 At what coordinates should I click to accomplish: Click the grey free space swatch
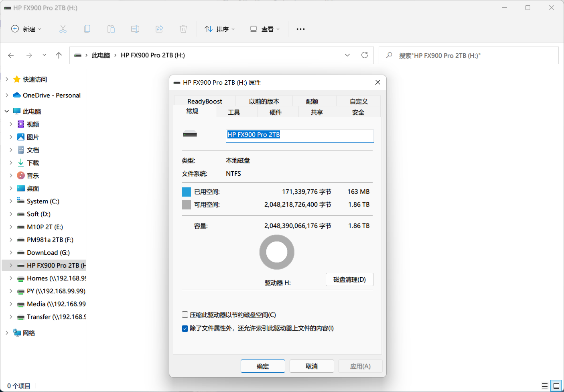[186, 205]
